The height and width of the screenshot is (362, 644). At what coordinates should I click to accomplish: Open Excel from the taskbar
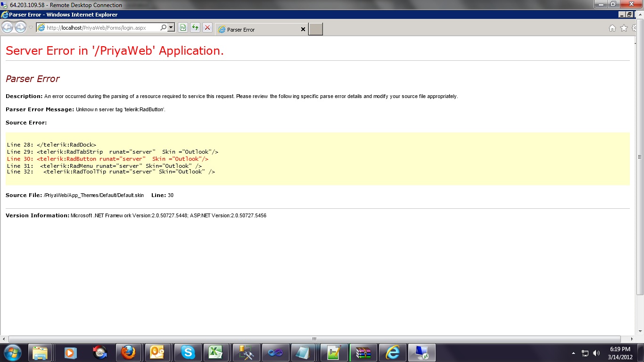(216, 353)
